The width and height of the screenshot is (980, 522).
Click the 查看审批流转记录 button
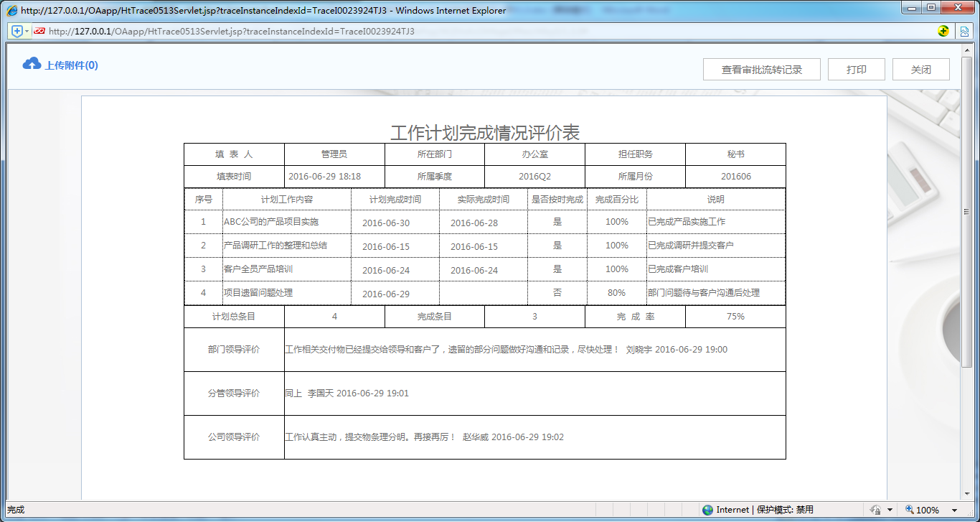click(x=762, y=69)
